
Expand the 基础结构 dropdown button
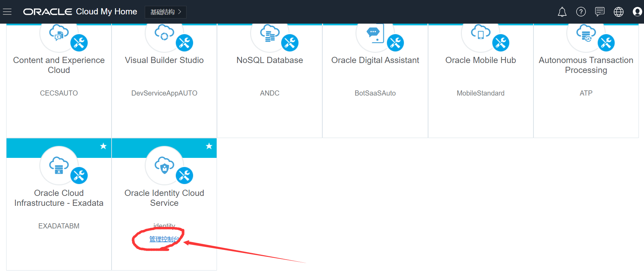pos(166,12)
